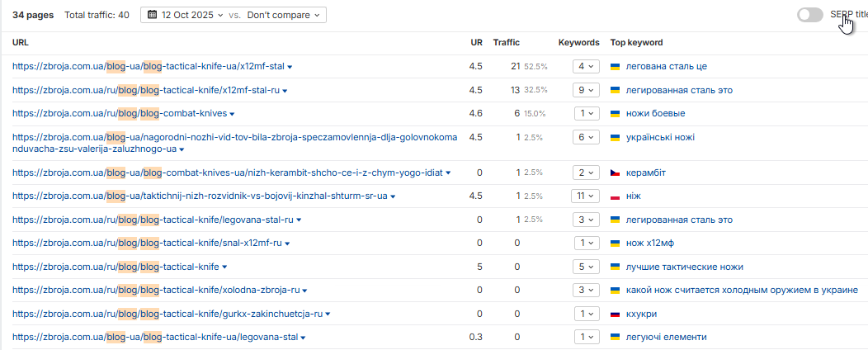Expand the caret next to blog-combat-knives URL
The height and width of the screenshot is (350, 868).
point(232,114)
